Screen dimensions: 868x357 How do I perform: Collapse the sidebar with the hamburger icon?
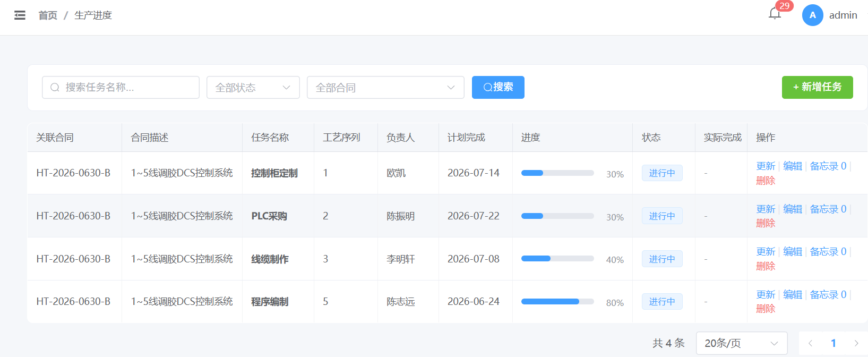click(x=20, y=15)
